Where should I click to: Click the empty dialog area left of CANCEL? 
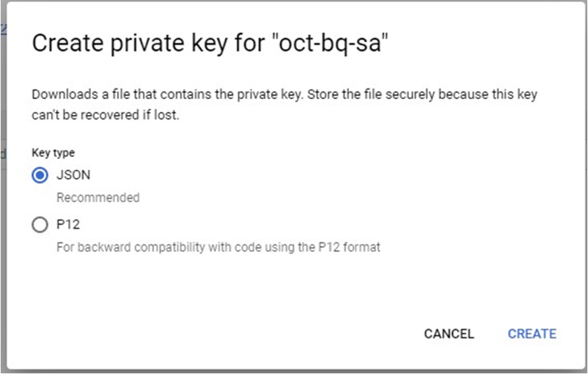pyautogui.click(x=236, y=334)
